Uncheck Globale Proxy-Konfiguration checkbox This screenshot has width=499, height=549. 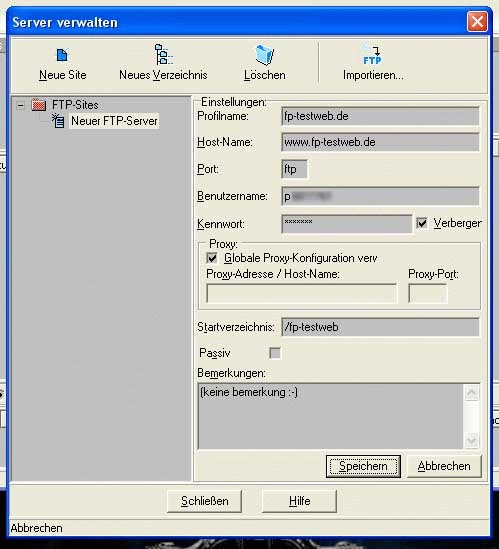tap(212, 258)
